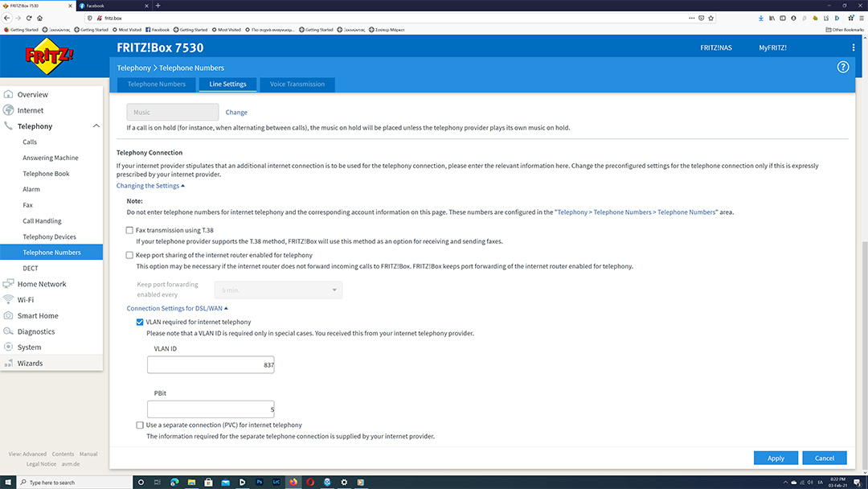
Task: Open the Legal Notice footer link
Action: pos(41,463)
